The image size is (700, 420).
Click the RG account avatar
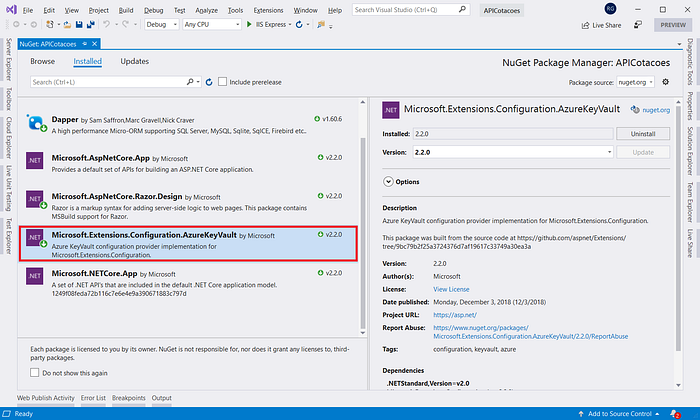[610, 8]
